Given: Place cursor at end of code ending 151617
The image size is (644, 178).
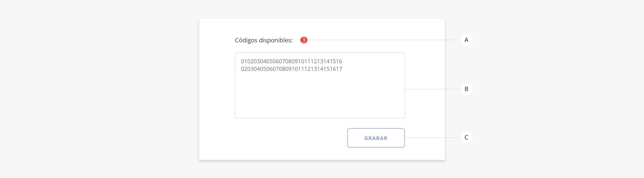Looking at the screenshot, I should pyautogui.click(x=342, y=69).
